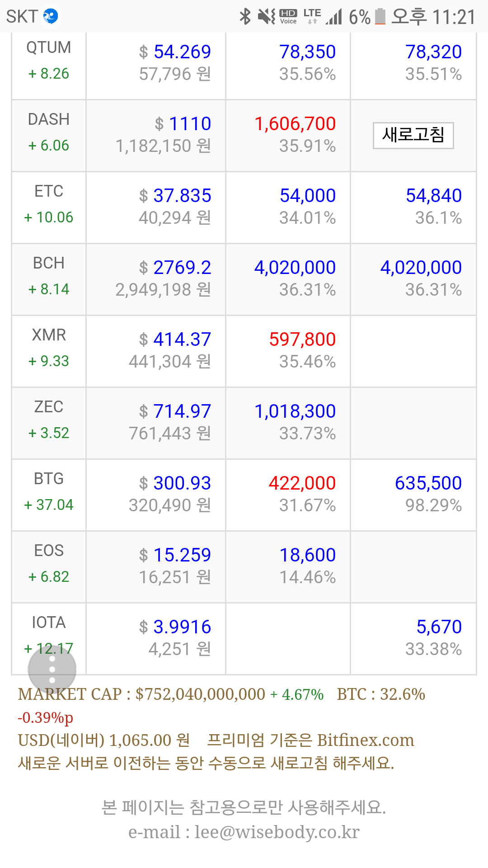Tap the Bitfinex.com premium reference text
The height and width of the screenshot is (868, 488).
coord(365,740)
